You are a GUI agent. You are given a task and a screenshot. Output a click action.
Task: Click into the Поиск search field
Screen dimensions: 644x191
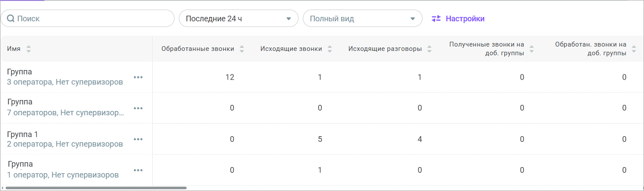[91, 19]
